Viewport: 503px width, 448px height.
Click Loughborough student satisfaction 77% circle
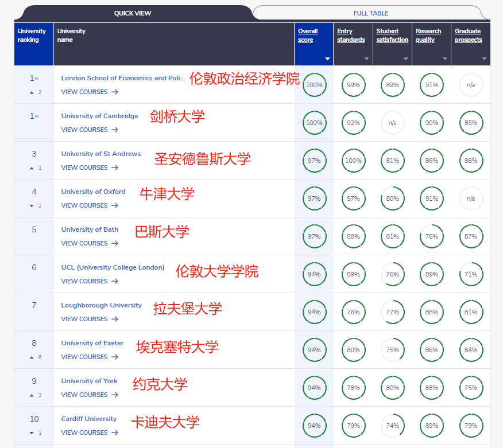[x=393, y=312]
